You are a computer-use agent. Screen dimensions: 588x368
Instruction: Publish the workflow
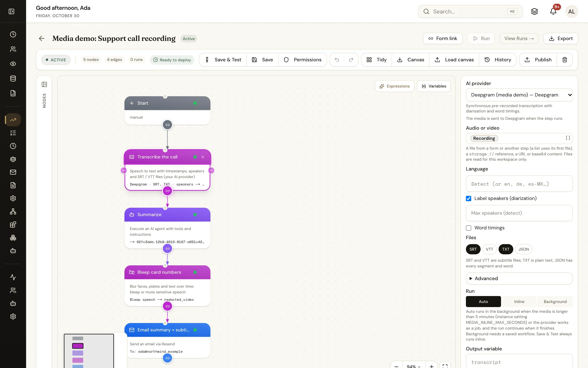pos(538,60)
